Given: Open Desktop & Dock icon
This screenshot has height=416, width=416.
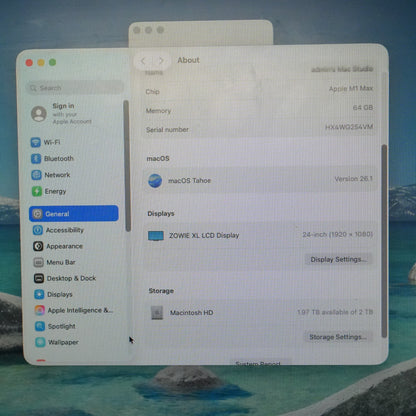Looking at the screenshot, I should pos(39,278).
